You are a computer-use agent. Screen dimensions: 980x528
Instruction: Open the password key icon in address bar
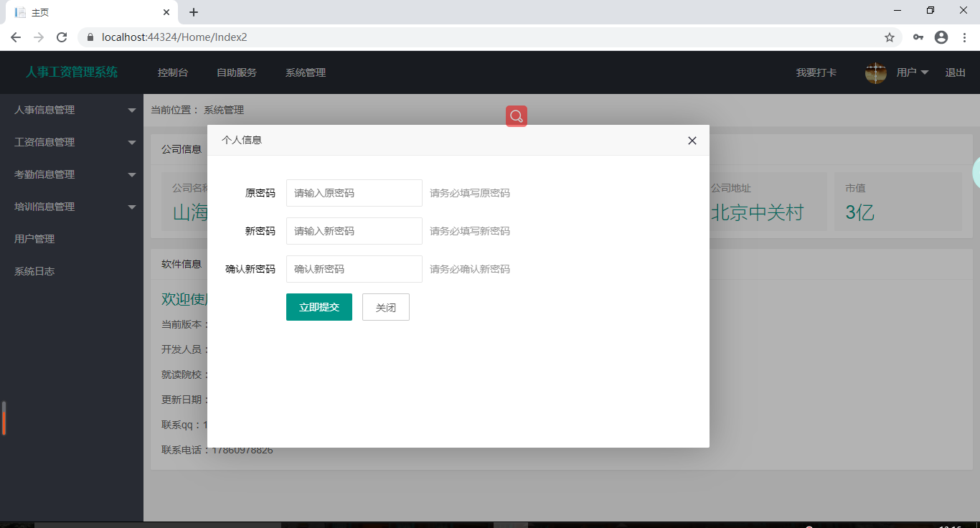pos(918,37)
